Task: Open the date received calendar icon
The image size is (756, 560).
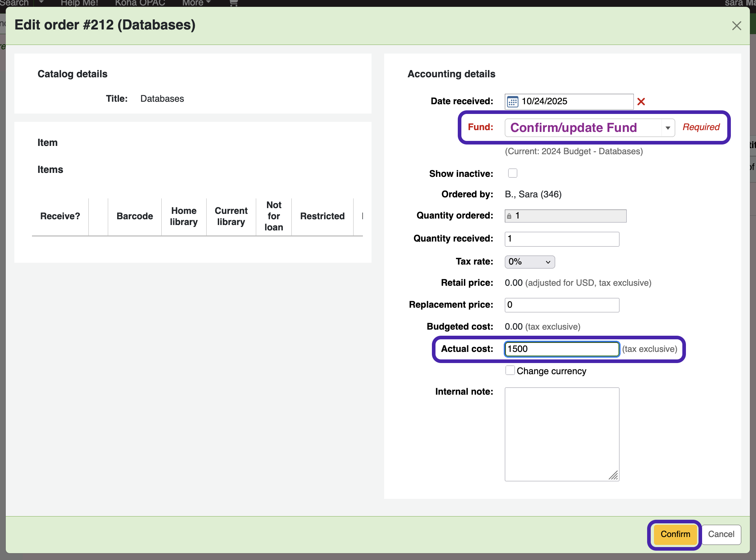Action: click(513, 102)
